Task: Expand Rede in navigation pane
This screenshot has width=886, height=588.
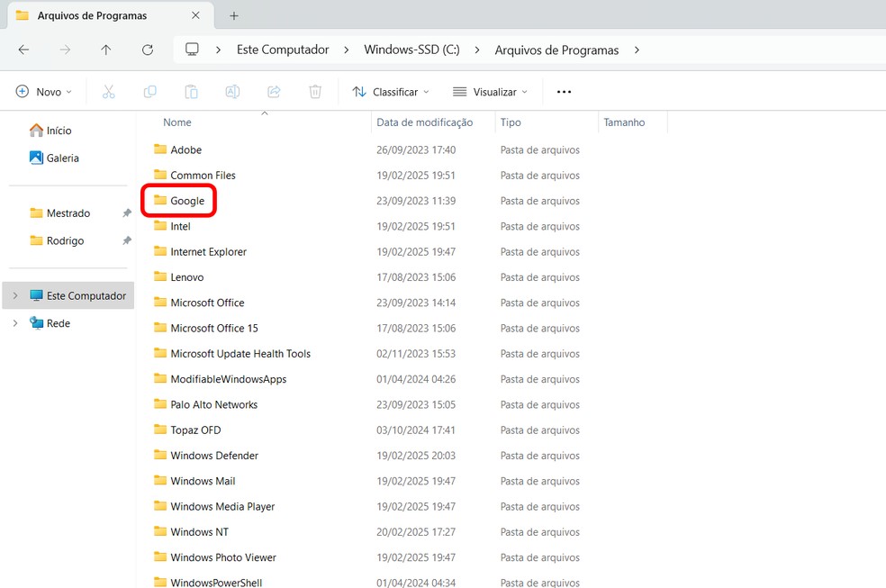Action: pyautogui.click(x=15, y=323)
